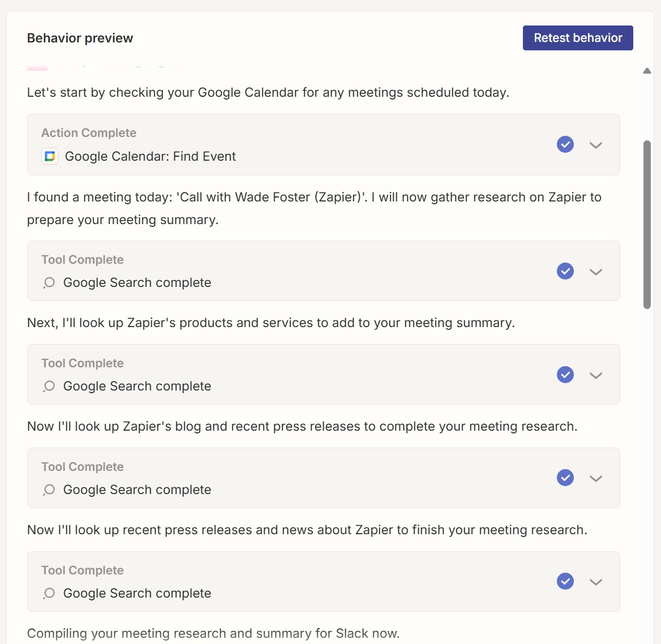Click the scroll-up arrow of the preview scrollbar

click(647, 71)
